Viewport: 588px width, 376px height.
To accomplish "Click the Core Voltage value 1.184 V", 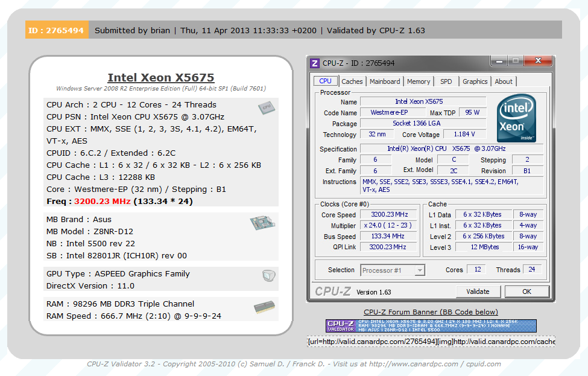I will click(464, 134).
